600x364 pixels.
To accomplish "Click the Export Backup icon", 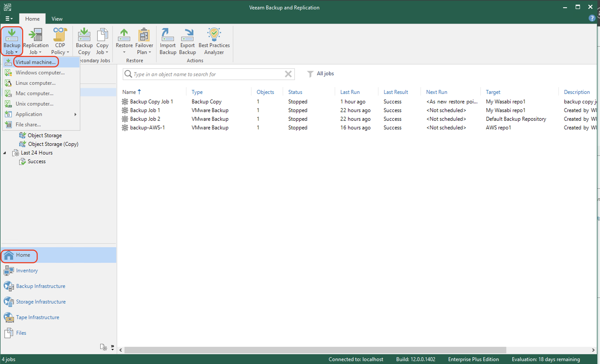I will 187,35.
